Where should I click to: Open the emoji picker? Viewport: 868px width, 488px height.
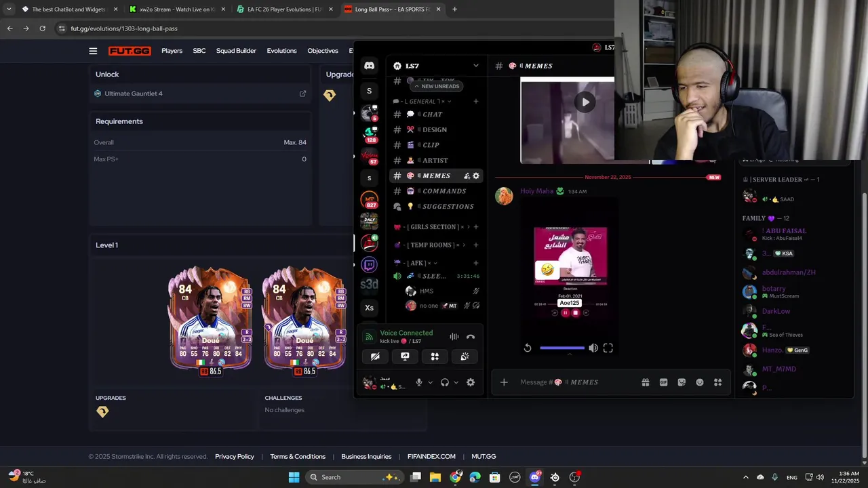coord(700,382)
